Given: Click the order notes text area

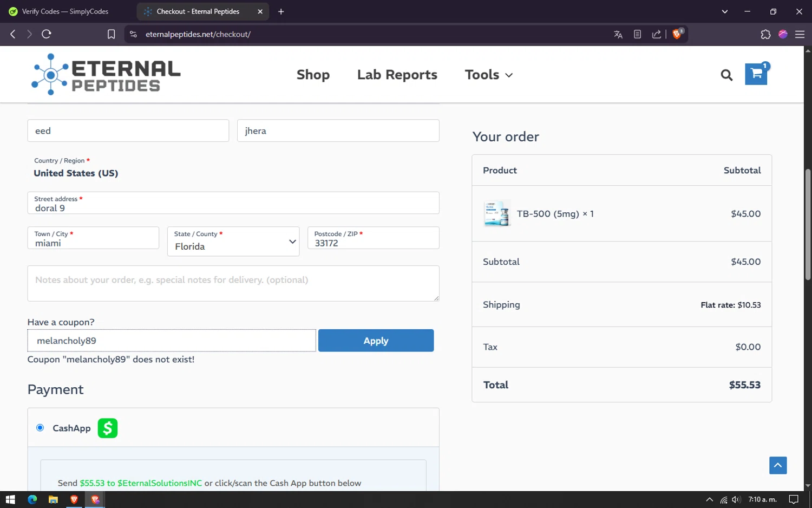Looking at the screenshot, I should click(x=233, y=283).
